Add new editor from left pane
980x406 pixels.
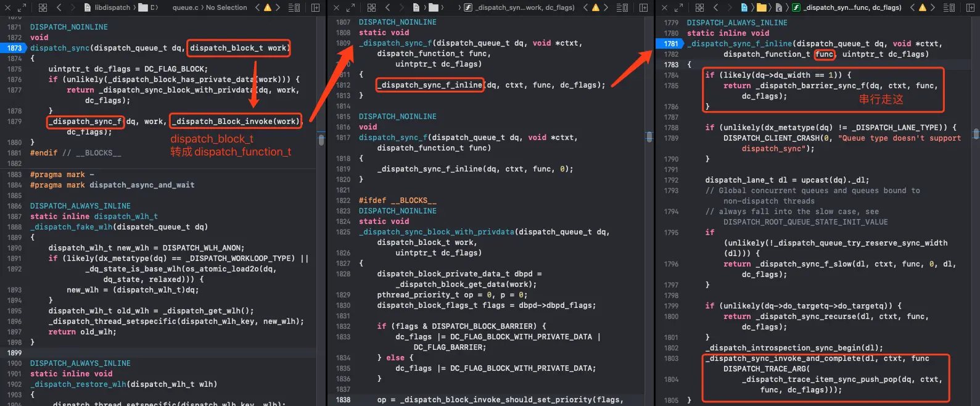pos(316,7)
